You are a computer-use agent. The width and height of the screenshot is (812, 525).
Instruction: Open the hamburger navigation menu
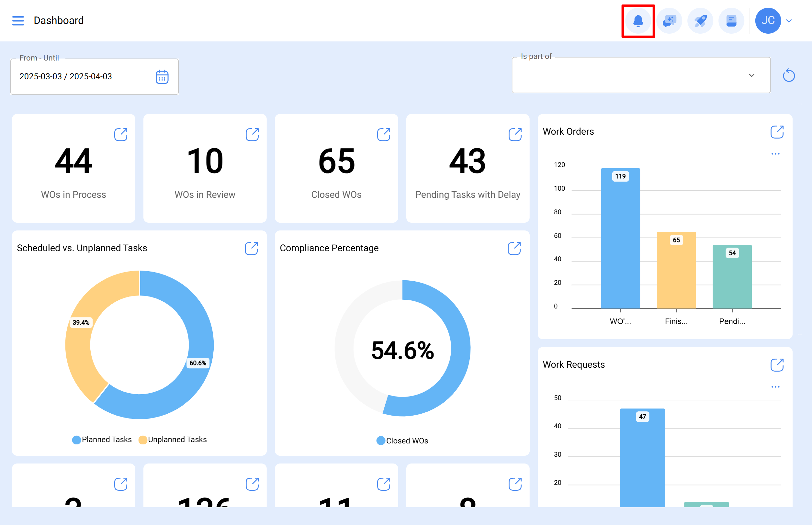[x=18, y=21]
